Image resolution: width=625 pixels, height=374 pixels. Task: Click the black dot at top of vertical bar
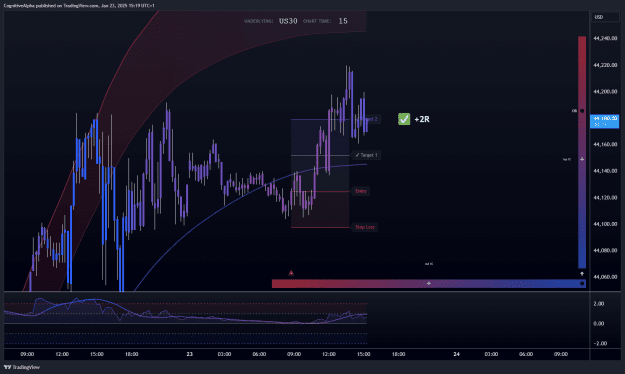tap(582, 111)
